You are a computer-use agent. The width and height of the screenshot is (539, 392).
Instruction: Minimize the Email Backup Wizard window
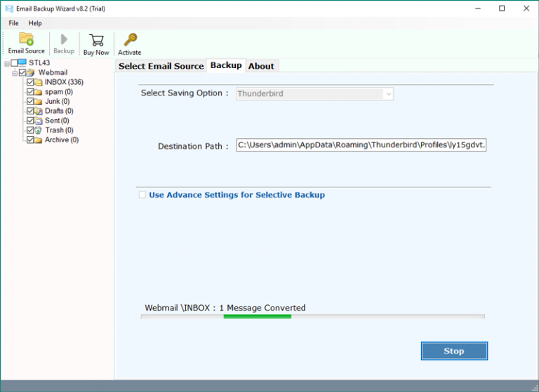coord(478,8)
